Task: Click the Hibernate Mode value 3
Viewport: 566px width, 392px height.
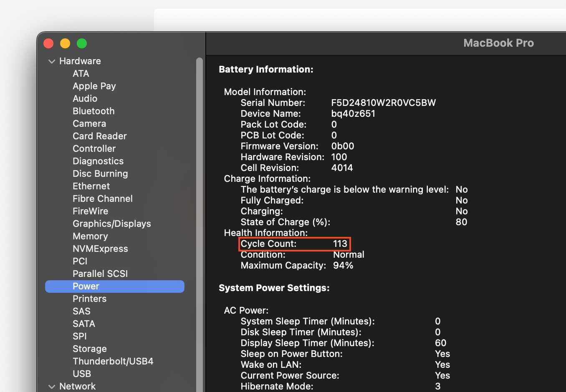Action: pyautogui.click(x=438, y=386)
